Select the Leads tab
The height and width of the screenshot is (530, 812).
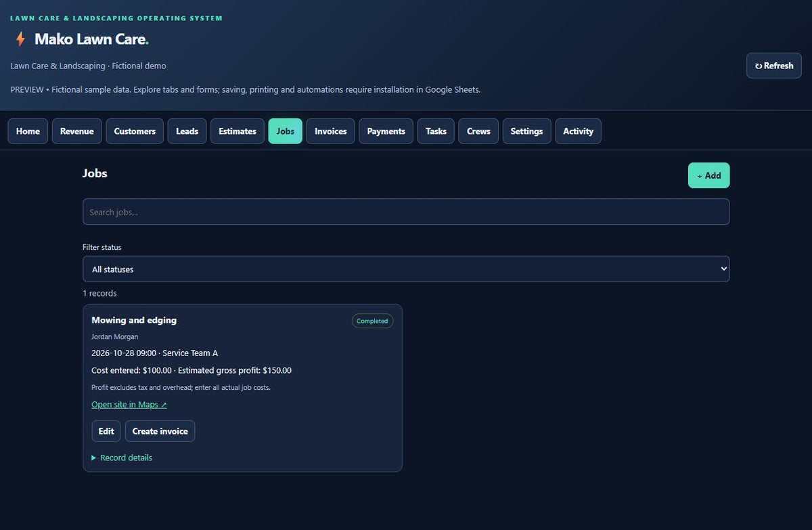tap(187, 131)
